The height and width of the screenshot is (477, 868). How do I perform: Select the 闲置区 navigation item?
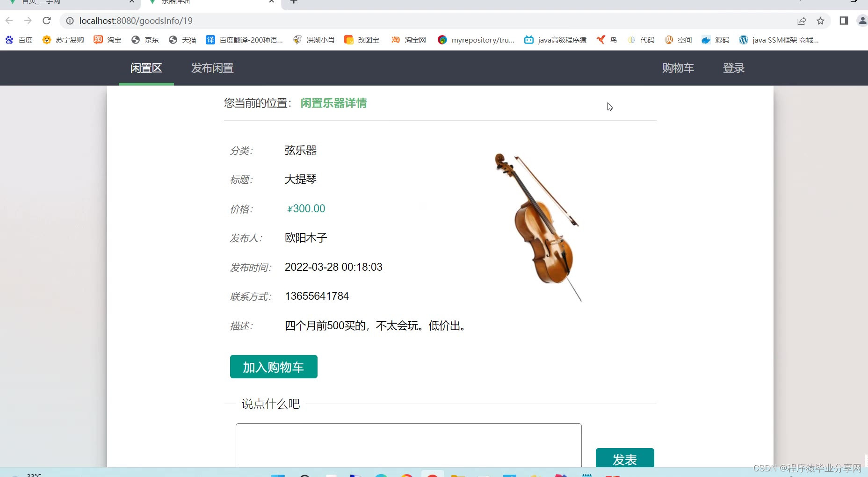tap(146, 68)
